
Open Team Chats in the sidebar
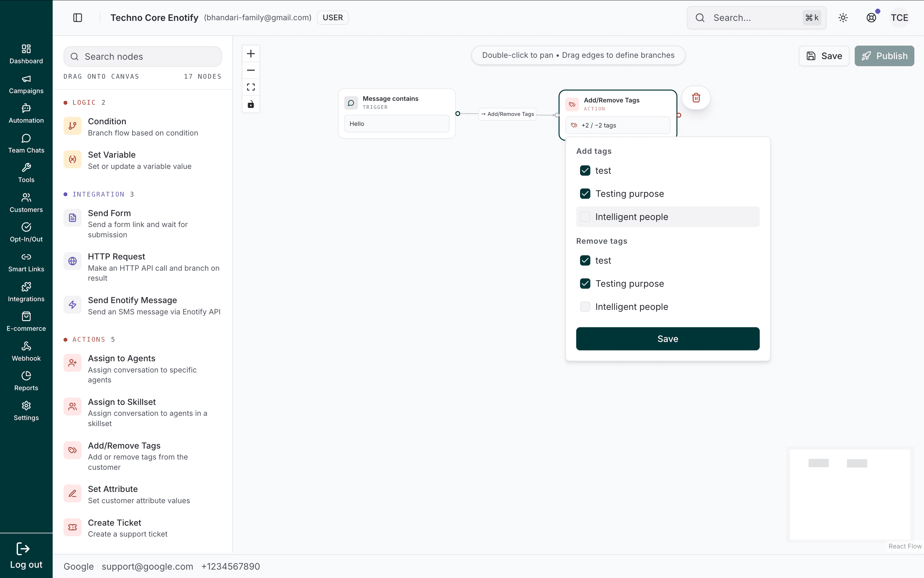(x=26, y=143)
